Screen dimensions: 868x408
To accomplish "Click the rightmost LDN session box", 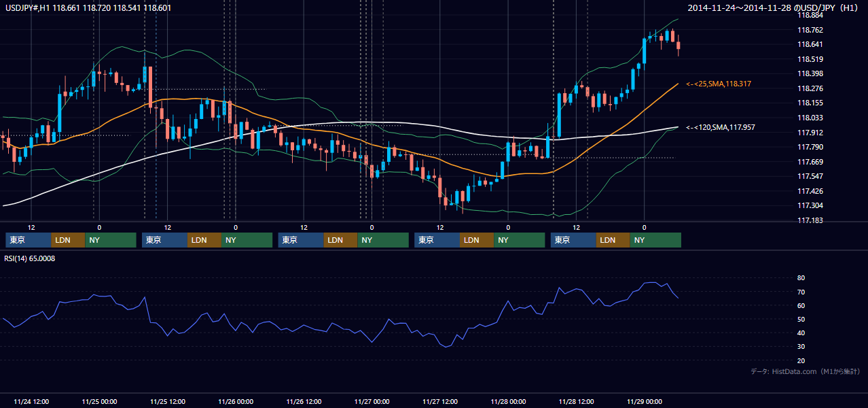I will click(x=613, y=240).
